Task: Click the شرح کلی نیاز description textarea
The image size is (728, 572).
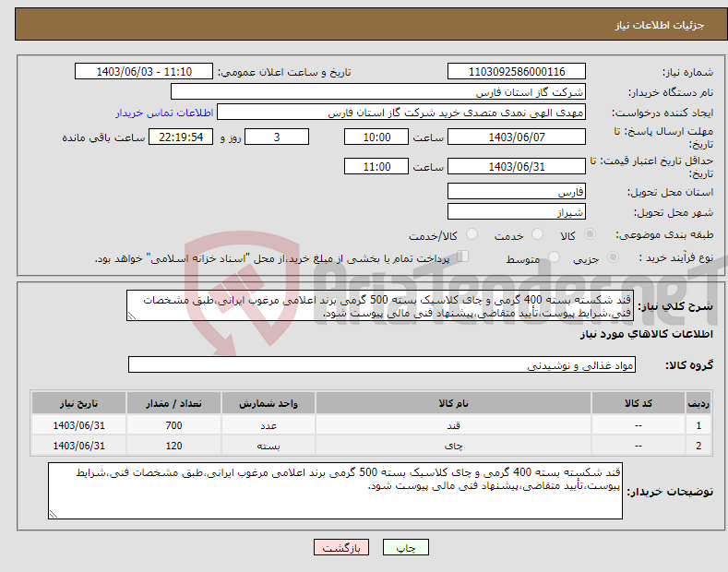Action: point(380,305)
